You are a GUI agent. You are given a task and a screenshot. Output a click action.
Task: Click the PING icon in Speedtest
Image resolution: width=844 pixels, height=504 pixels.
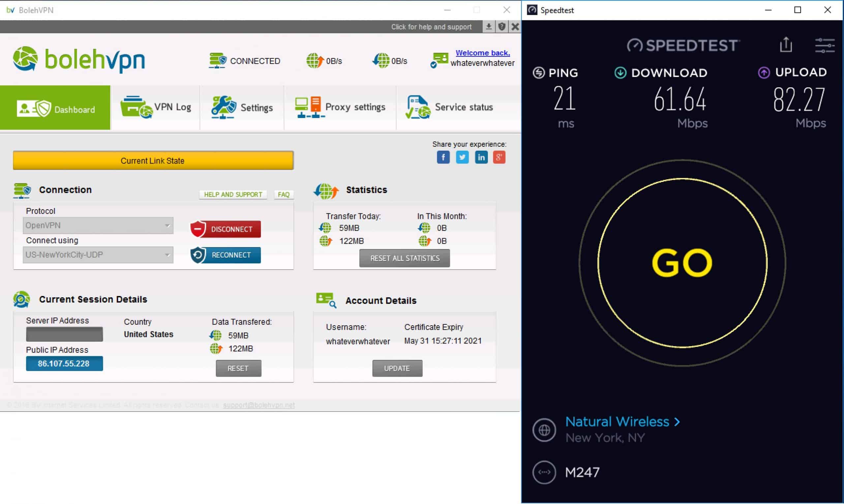tap(539, 73)
